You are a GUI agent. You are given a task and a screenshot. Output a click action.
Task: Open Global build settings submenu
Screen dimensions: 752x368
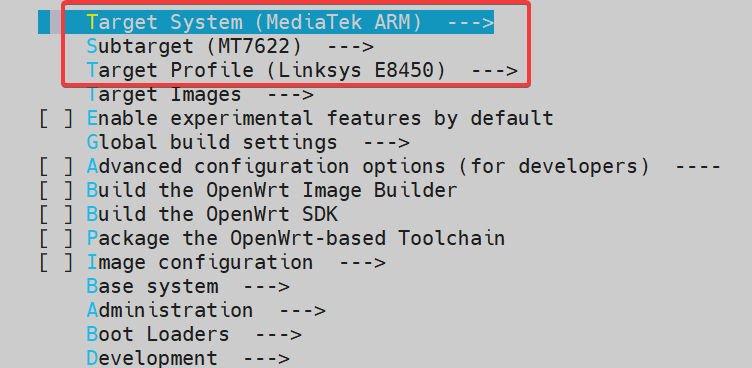click(248, 142)
